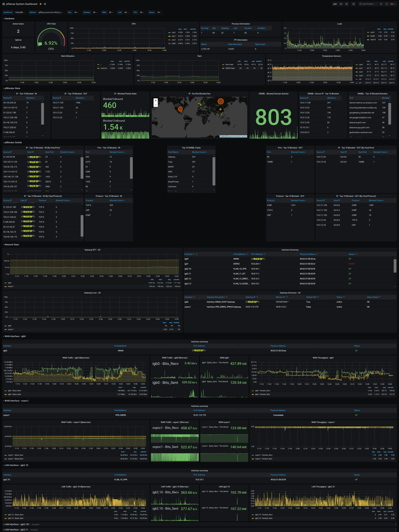
Task: Filter Interface Summary by IPv4 Address
Action: coord(264,254)
